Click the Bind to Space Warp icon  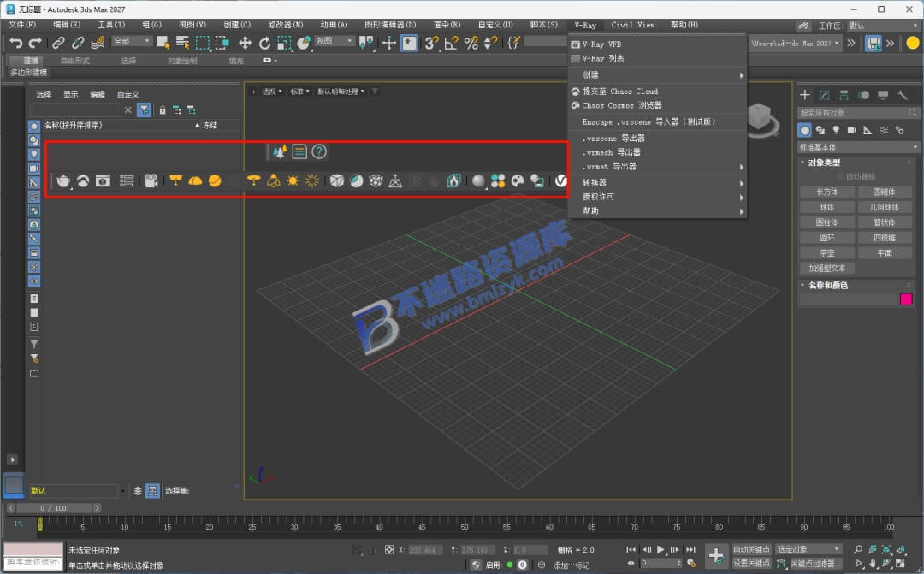98,43
